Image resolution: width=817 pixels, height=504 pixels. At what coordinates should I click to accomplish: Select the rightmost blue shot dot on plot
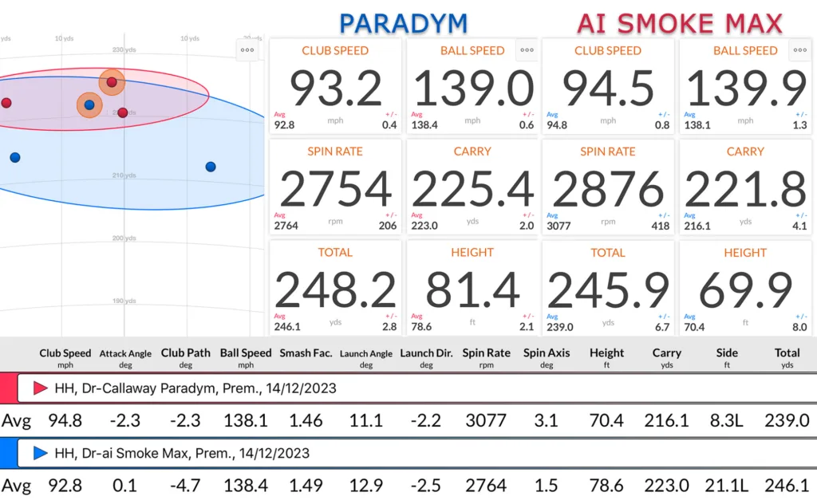click(211, 167)
